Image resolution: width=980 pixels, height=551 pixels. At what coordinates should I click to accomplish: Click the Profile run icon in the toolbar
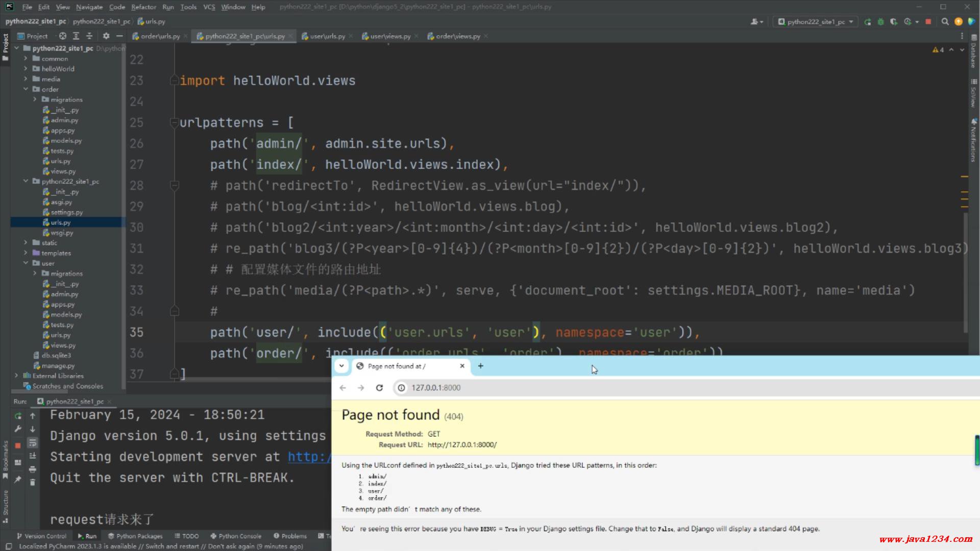coord(907,21)
